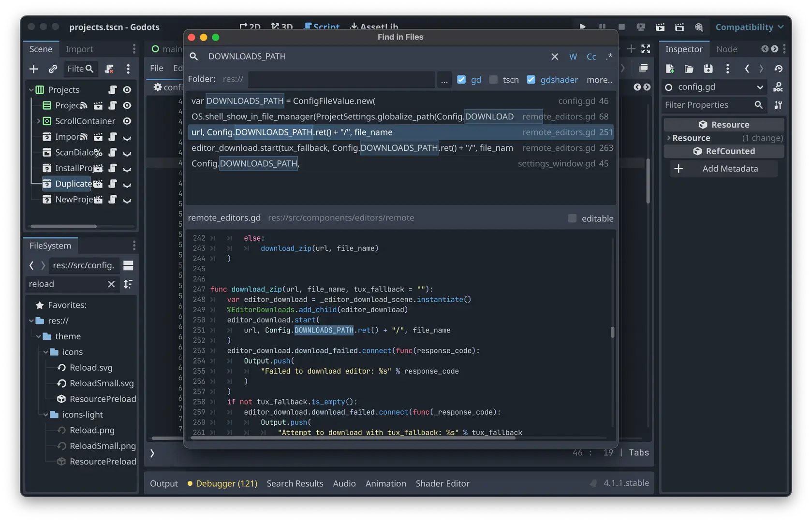This screenshot has height=522, width=812.
Task: Click sort files icon in FileSystem dock
Action: (128, 284)
